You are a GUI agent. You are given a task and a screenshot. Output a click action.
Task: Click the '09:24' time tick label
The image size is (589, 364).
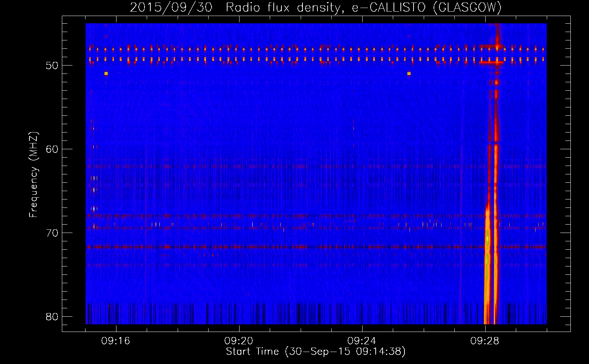(x=362, y=341)
